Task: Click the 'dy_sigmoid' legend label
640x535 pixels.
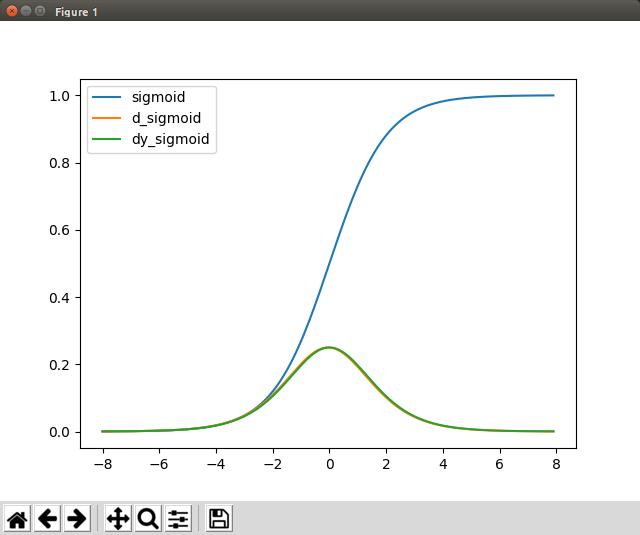Action: [171, 139]
